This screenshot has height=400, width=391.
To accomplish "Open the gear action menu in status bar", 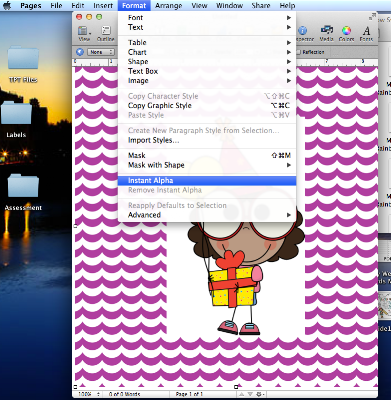I will (x=259, y=395).
